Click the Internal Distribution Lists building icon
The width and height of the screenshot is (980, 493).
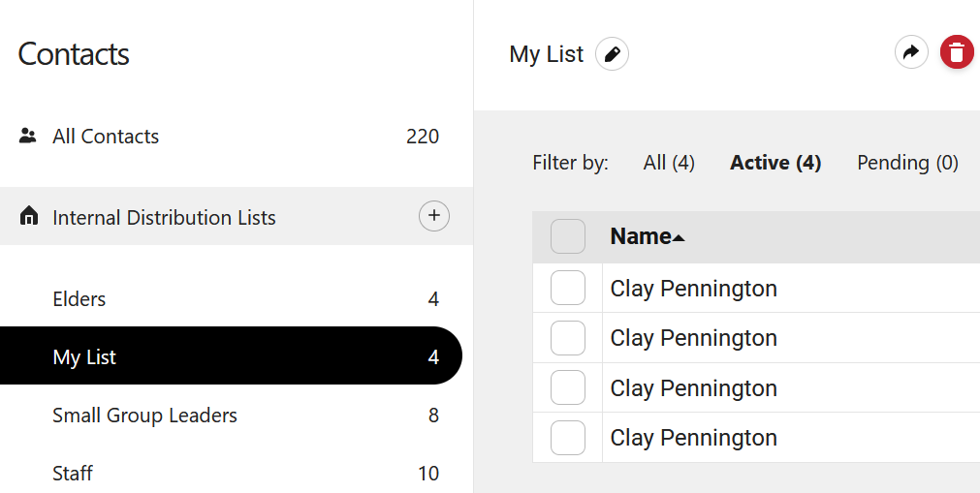(28, 217)
